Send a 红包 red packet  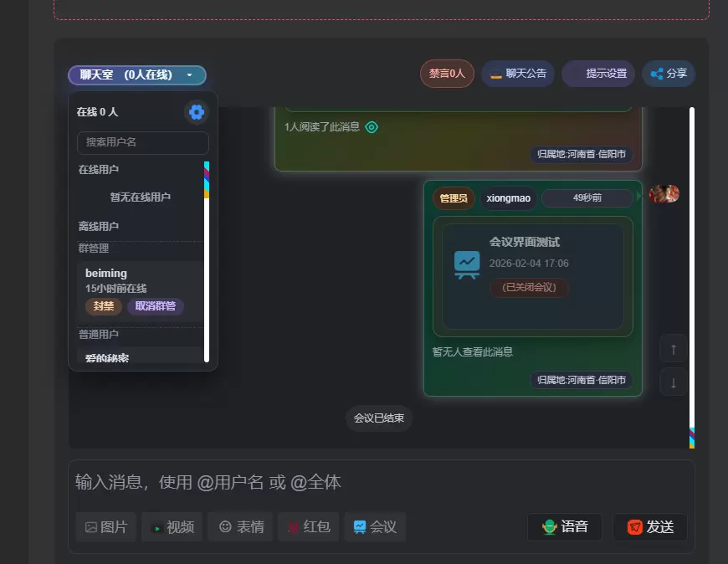(x=308, y=527)
